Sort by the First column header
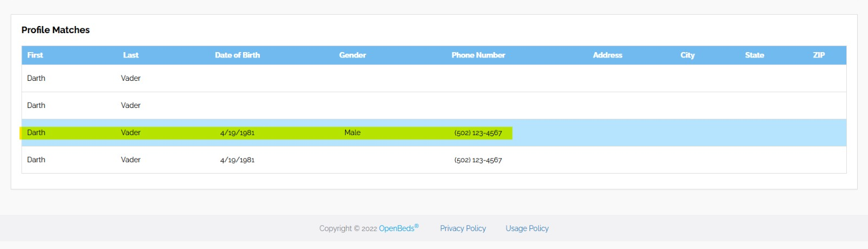The image size is (868, 249). click(x=35, y=55)
